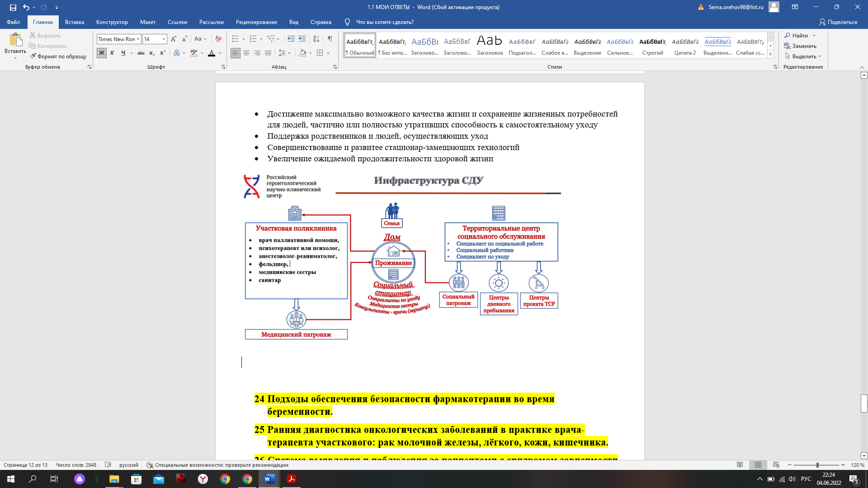Viewport: 868px width, 488px height.
Task: Open accessibility recommendations in status bar
Action: tap(217, 465)
